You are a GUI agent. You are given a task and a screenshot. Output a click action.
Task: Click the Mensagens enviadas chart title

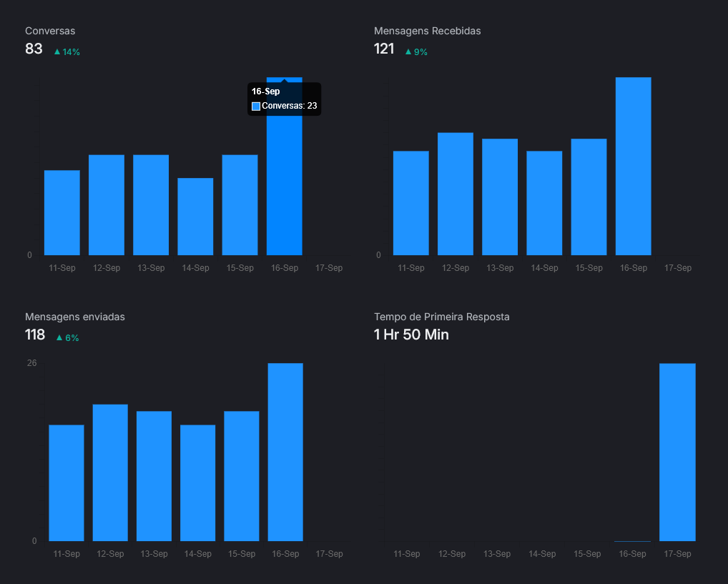click(75, 317)
